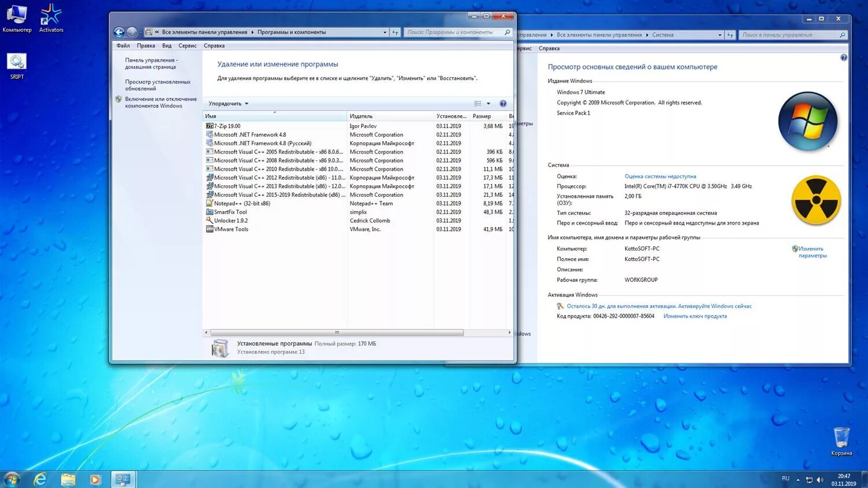
Task: Open the SRIPT desktop icon
Action: click(x=17, y=66)
